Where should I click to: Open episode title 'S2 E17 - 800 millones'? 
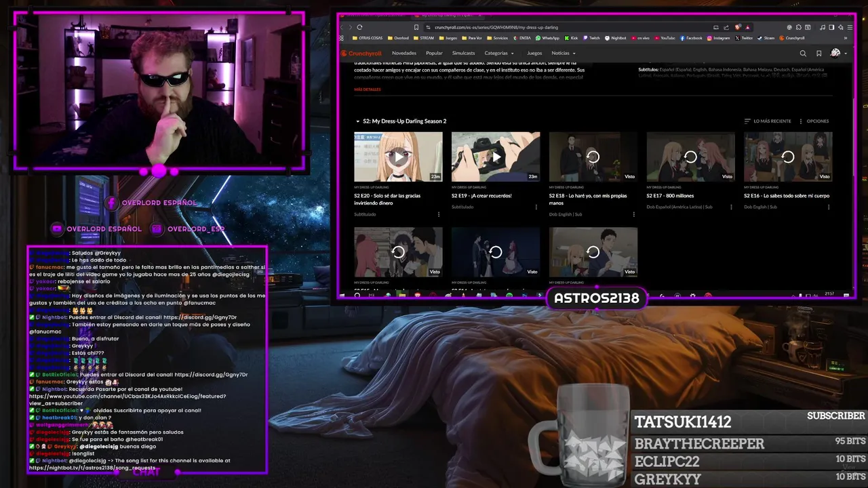(670, 196)
